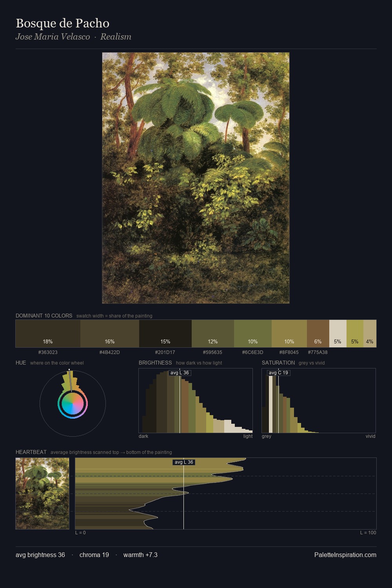This screenshot has height=588, width=392.
Task: Click the L = 100 axis label
Action: pyautogui.click(x=368, y=533)
